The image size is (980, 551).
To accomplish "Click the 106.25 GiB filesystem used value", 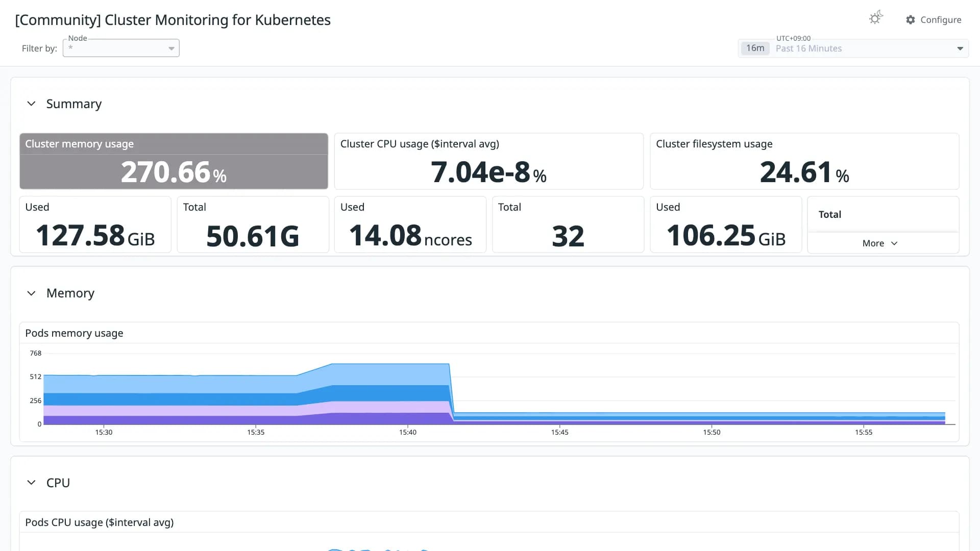I will point(726,236).
